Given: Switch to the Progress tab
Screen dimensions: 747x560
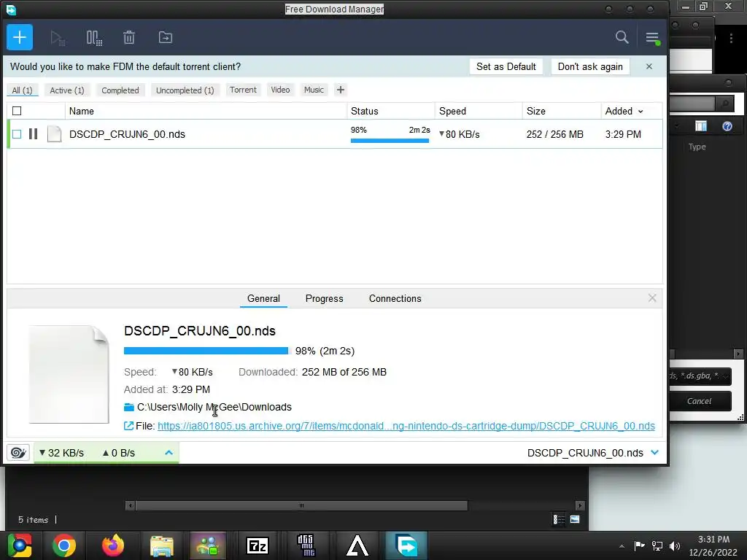Looking at the screenshot, I should tap(324, 298).
